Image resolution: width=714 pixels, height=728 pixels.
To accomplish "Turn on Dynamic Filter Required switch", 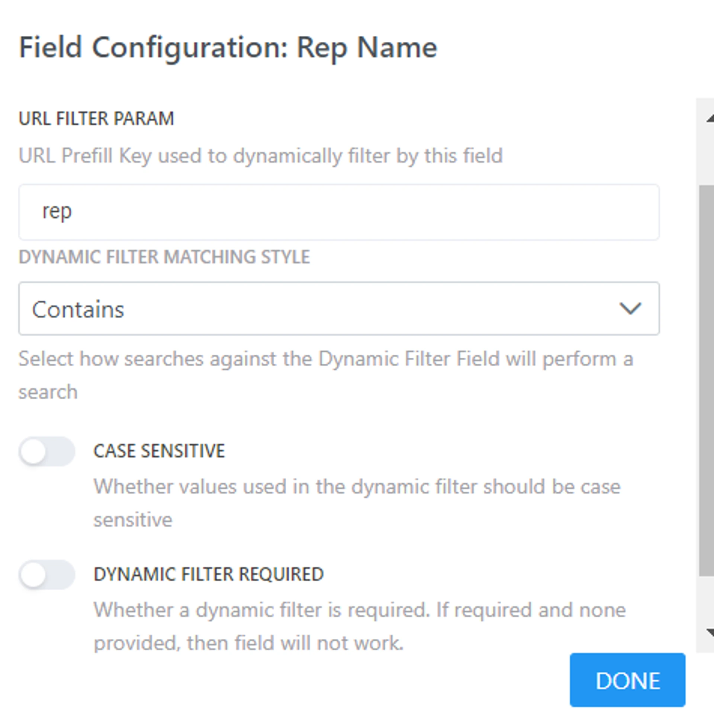I will point(47,575).
